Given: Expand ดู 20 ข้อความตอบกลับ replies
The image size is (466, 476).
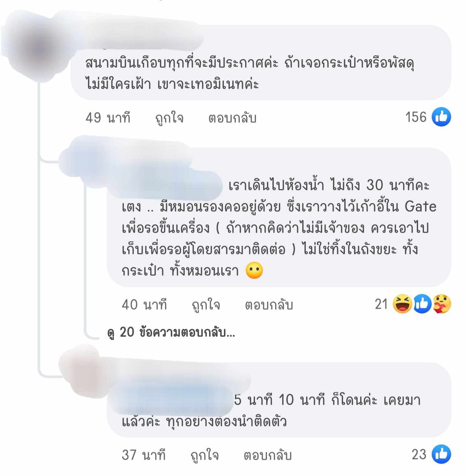Looking at the screenshot, I should (171, 332).
